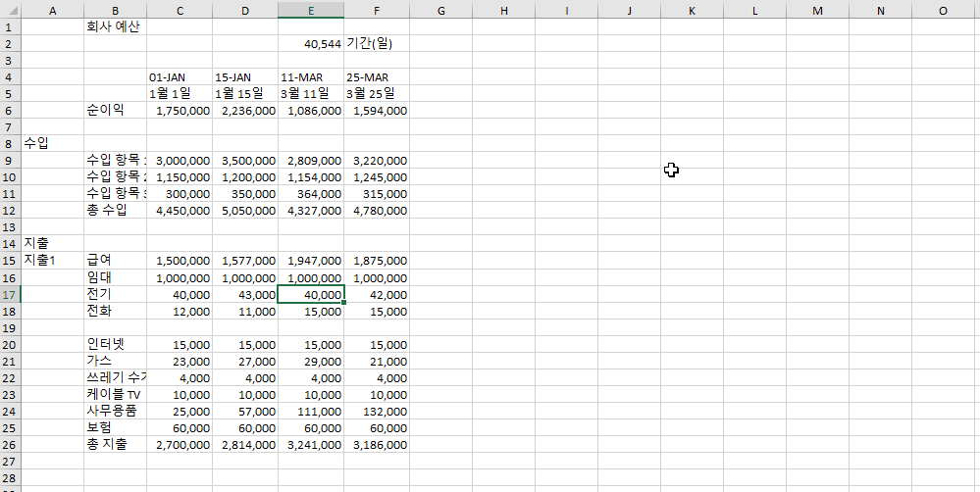Select the '임대' label cell
The height and width of the screenshot is (492, 980).
pos(115,277)
